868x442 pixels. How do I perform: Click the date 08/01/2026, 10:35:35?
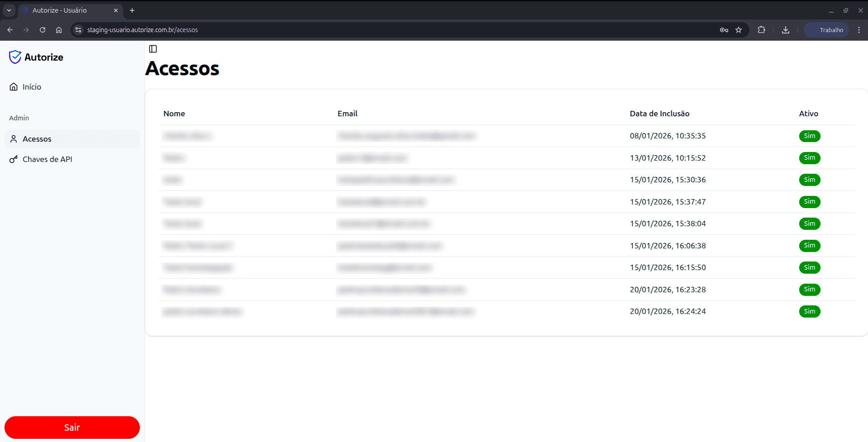point(668,136)
